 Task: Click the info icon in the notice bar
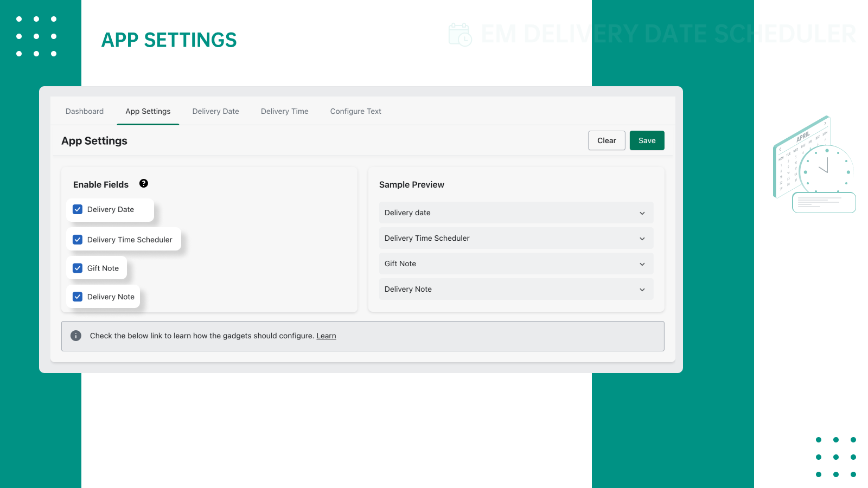(76, 336)
